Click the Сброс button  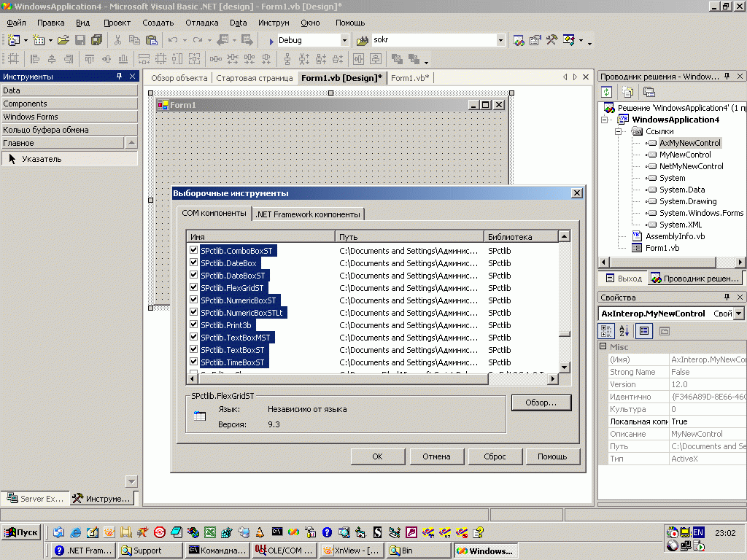(x=495, y=456)
